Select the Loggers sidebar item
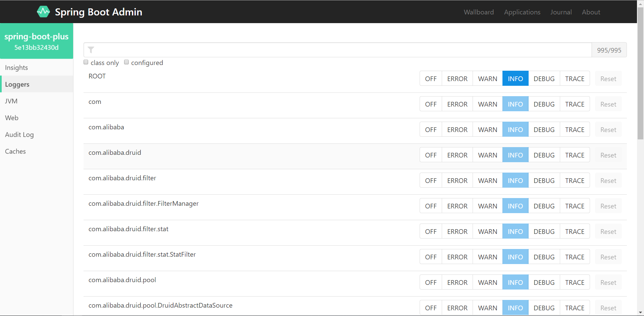Screen dimensions: 644x316 [37, 84]
